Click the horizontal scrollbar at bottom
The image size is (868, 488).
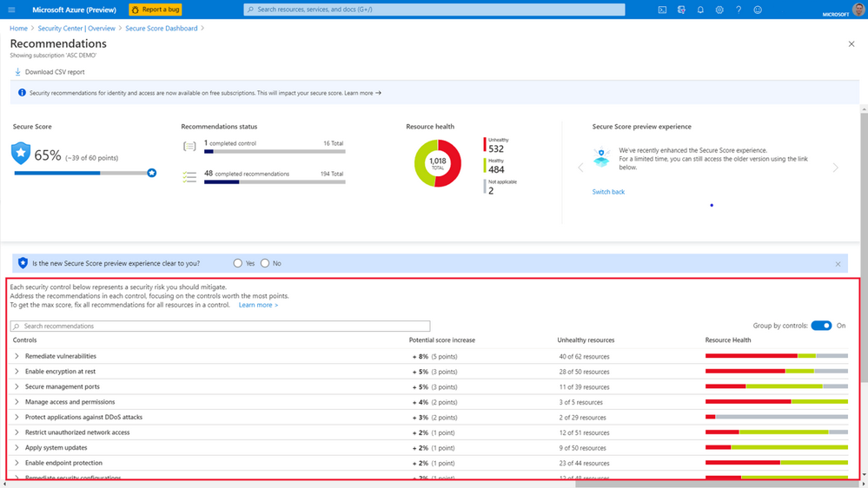pyautogui.click(x=717, y=485)
